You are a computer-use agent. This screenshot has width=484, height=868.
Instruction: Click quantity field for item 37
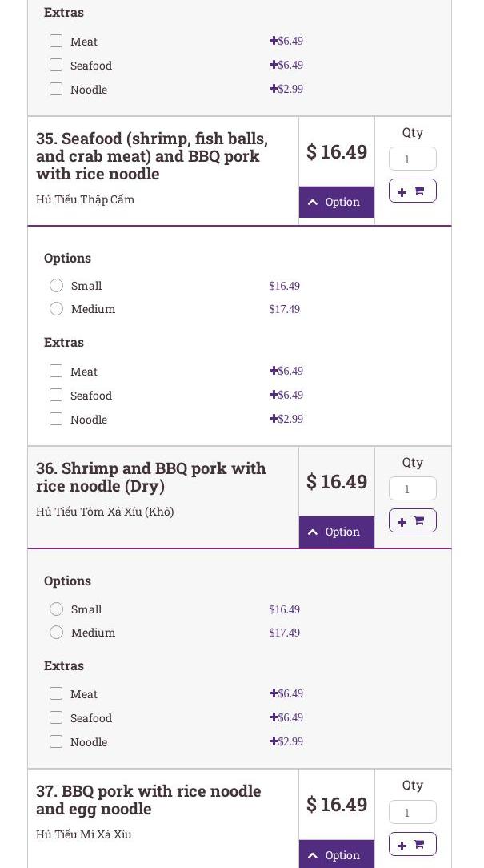click(x=412, y=812)
